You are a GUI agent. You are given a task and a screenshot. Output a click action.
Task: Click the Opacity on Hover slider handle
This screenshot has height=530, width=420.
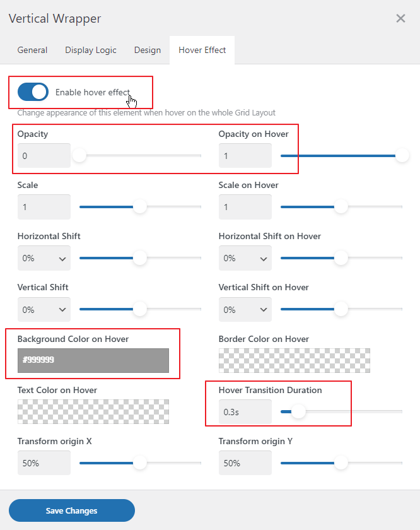(x=402, y=155)
